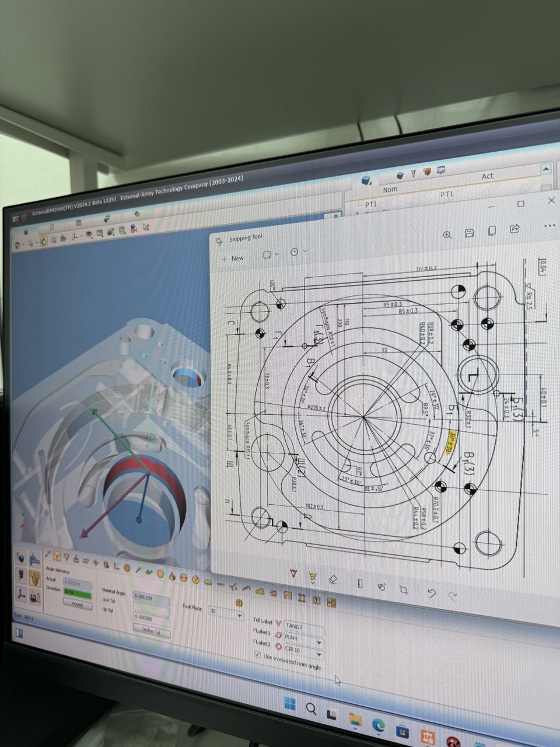Click the Accept button

[x=77, y=605]
